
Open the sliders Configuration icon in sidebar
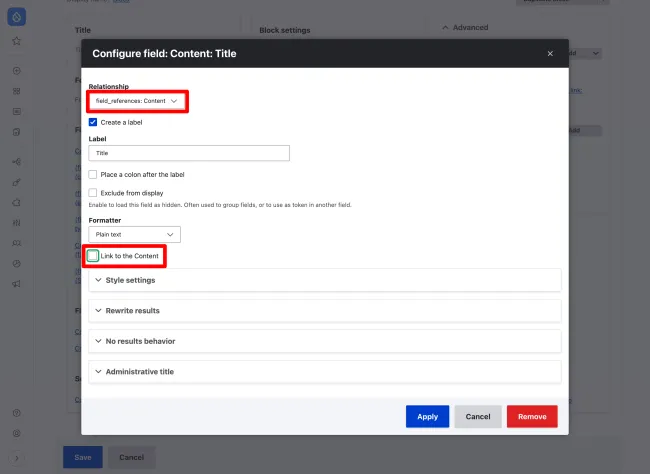[x=16, y=223]
